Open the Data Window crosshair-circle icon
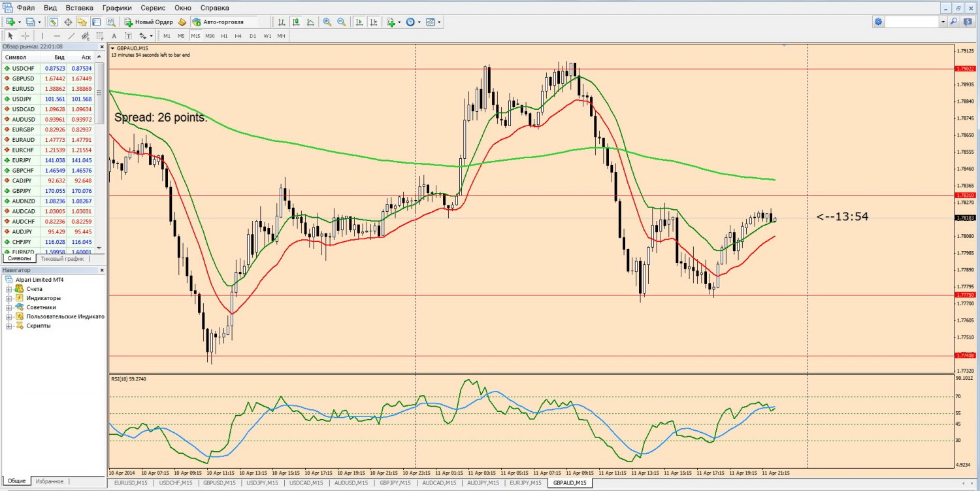Screen dimensions: 980x491 [68, 22]
